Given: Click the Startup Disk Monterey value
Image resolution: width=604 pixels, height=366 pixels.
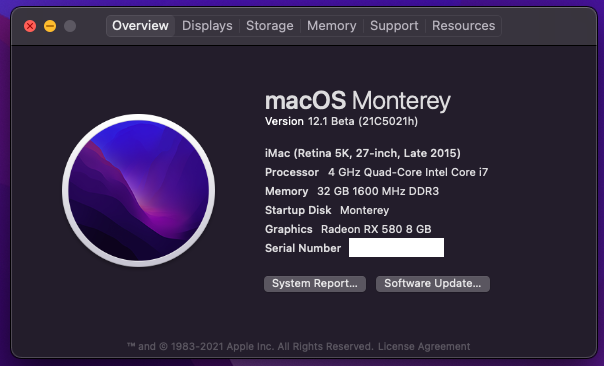Looking at the screenshot, I should pos(364,210).
